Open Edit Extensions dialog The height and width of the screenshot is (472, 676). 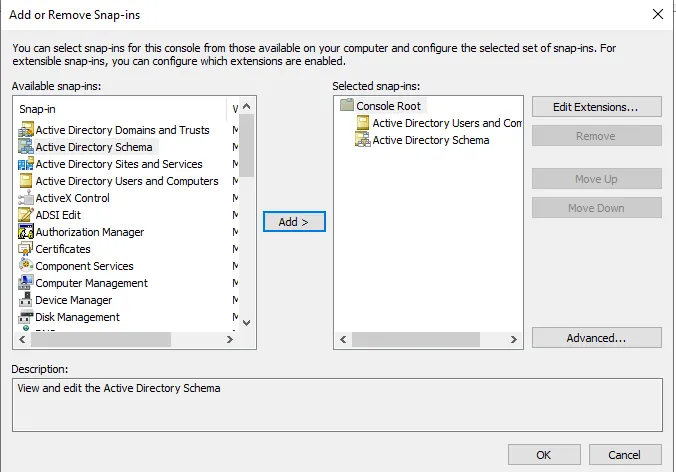(597, 106)
